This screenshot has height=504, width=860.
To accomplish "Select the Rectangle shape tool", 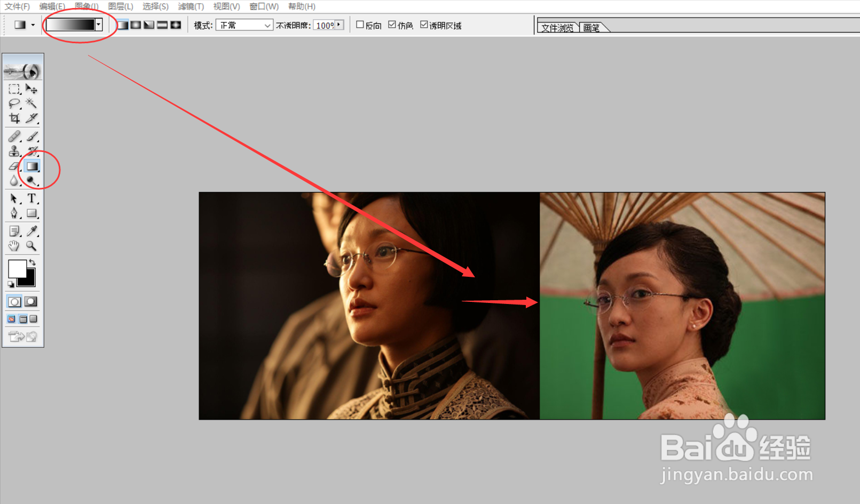I will point(31,213).
